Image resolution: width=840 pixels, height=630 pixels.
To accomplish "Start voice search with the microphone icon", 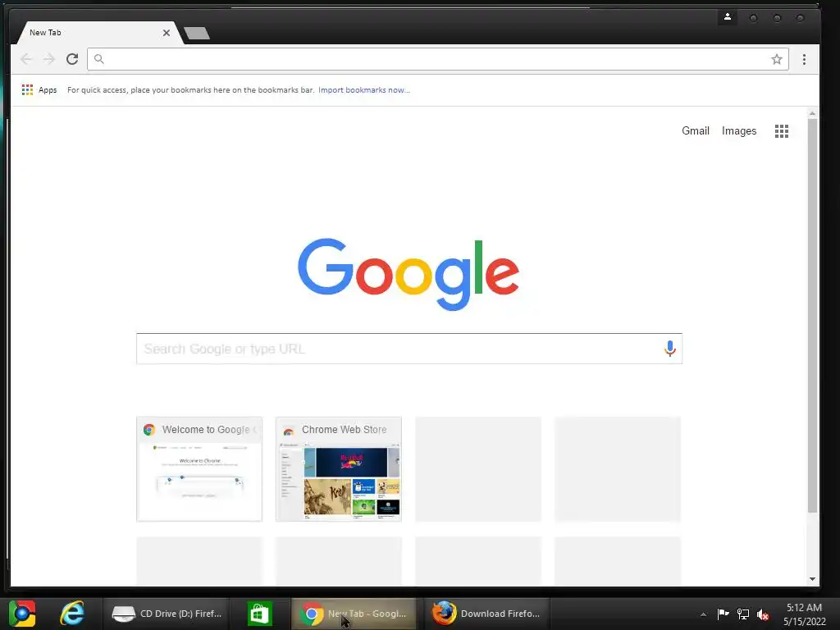I will click(669, 349).
